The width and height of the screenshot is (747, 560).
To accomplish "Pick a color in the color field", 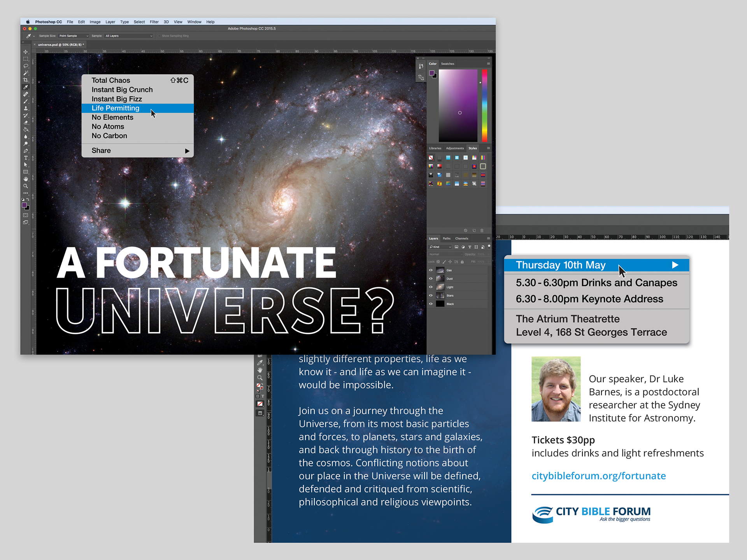I will coord(458,106).
